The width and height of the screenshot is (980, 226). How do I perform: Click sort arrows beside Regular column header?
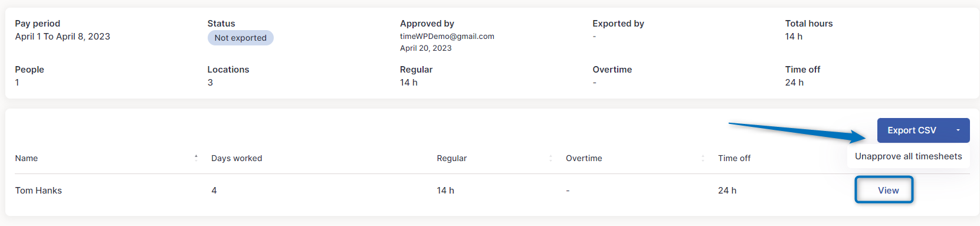click(550, 158)
